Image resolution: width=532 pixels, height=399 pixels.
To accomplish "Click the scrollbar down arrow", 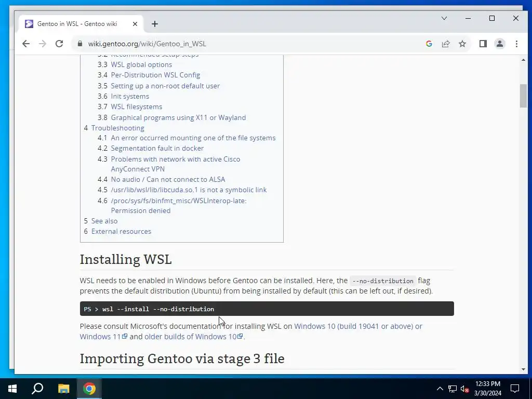I will [x=523, y=369].
